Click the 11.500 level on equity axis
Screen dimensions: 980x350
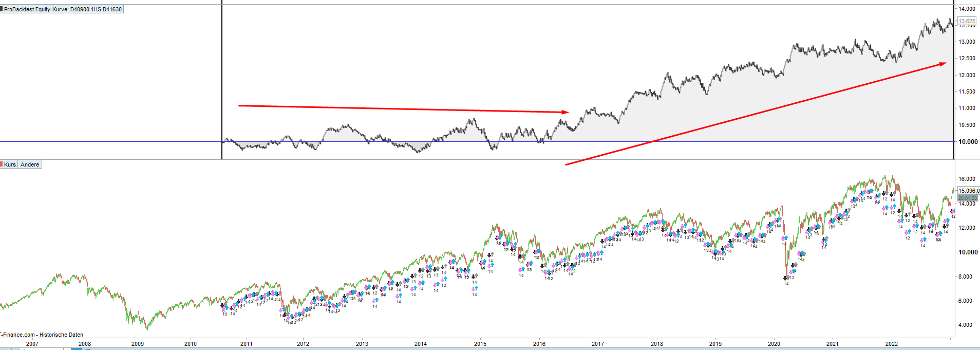[x=967, y=91]
